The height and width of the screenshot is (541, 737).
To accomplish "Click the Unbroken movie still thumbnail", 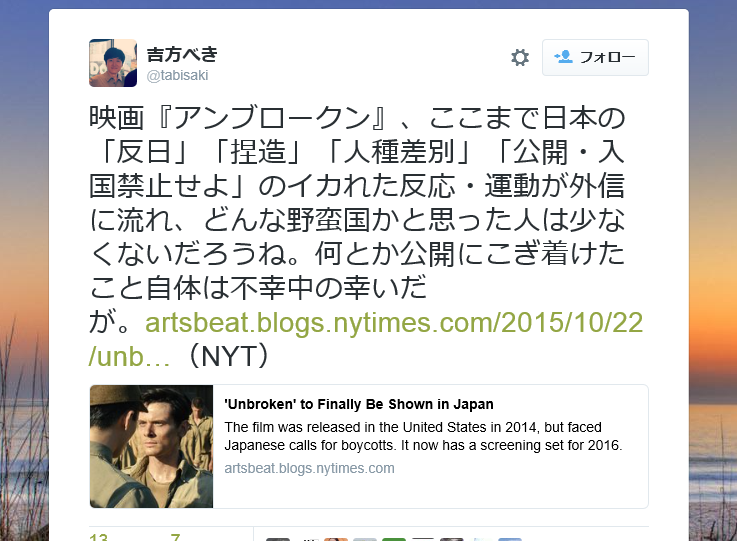I will (151, 446).
